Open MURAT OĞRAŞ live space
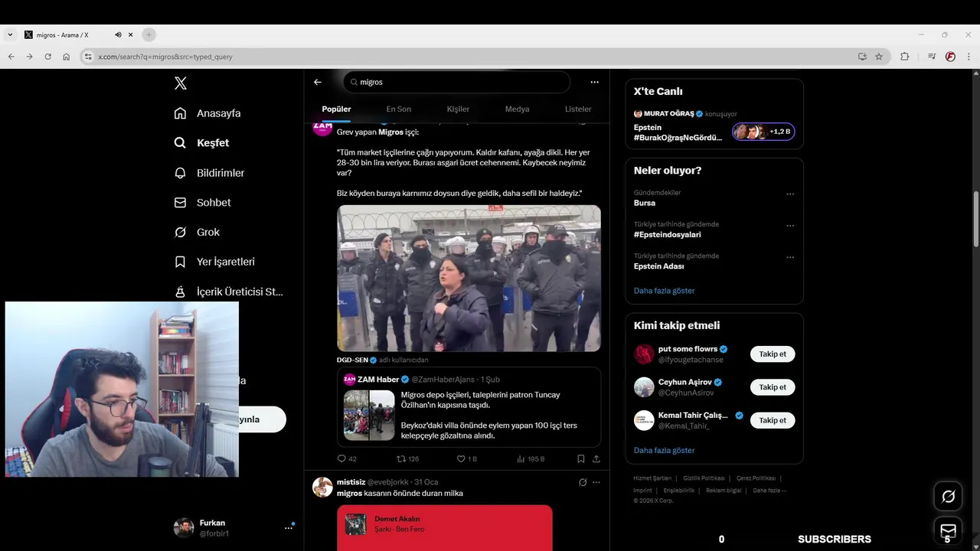980x551 pixels. pyautogui.click(x=714, y=126)
